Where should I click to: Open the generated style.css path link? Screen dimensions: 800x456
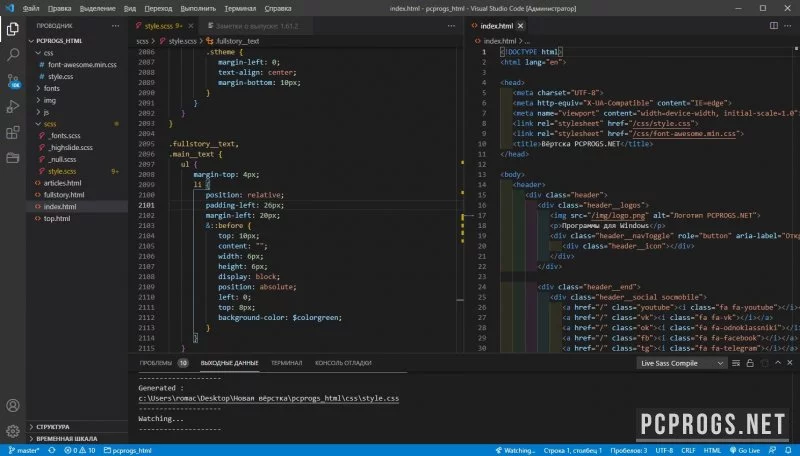coord(268,398)
